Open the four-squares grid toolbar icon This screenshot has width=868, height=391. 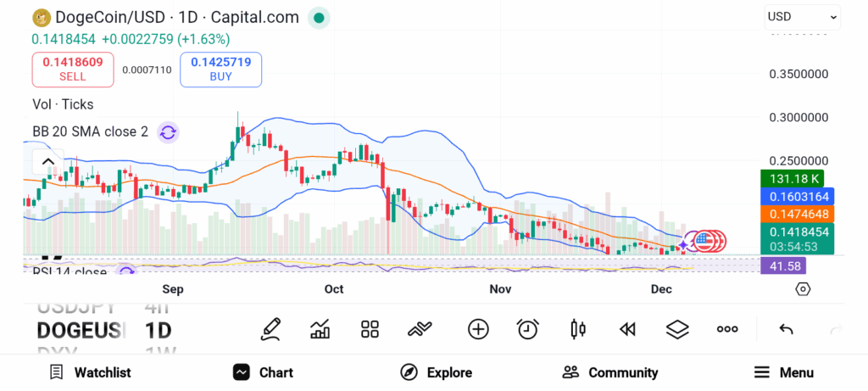click(370, 329)
